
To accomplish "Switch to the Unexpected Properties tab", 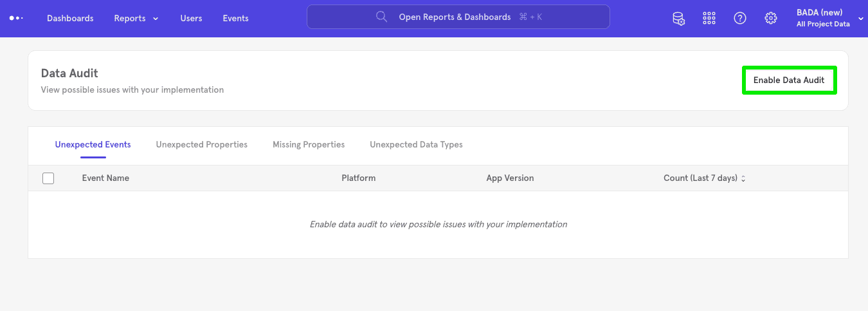I will point(201,145).
